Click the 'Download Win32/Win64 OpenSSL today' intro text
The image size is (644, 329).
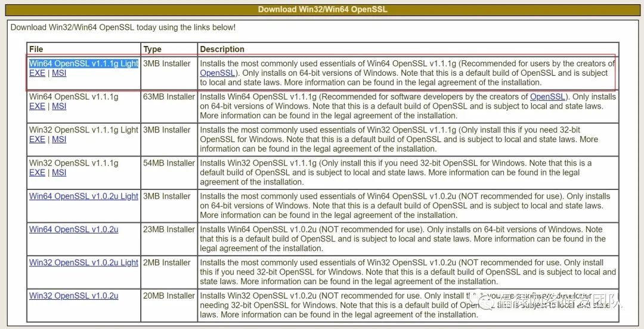point(123,27)
